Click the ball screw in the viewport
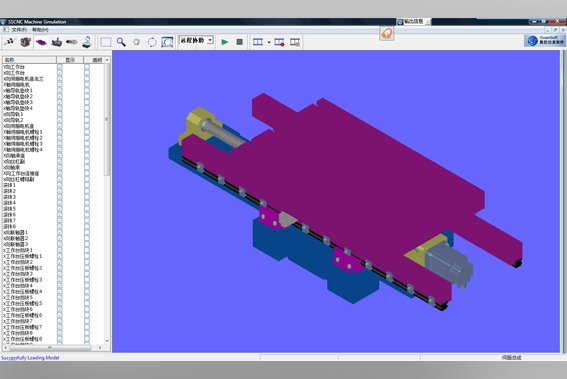This screenshot has width=567, height=379. (222, 133)
